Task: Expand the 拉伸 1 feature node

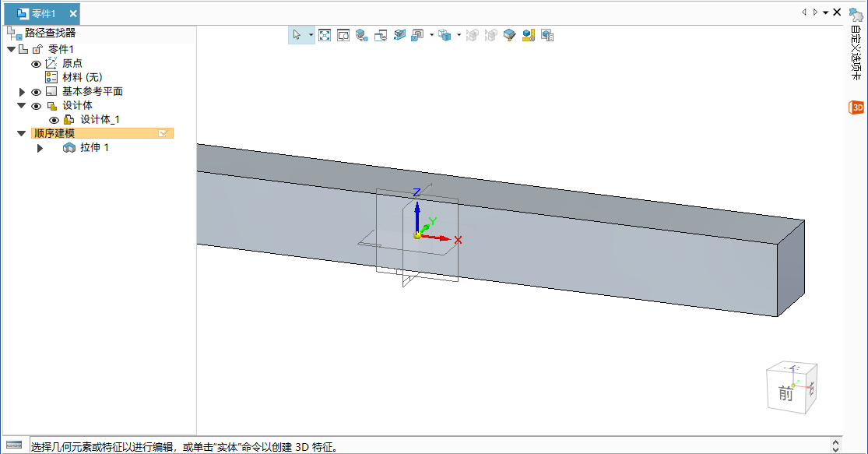Action: coord(40,148)
